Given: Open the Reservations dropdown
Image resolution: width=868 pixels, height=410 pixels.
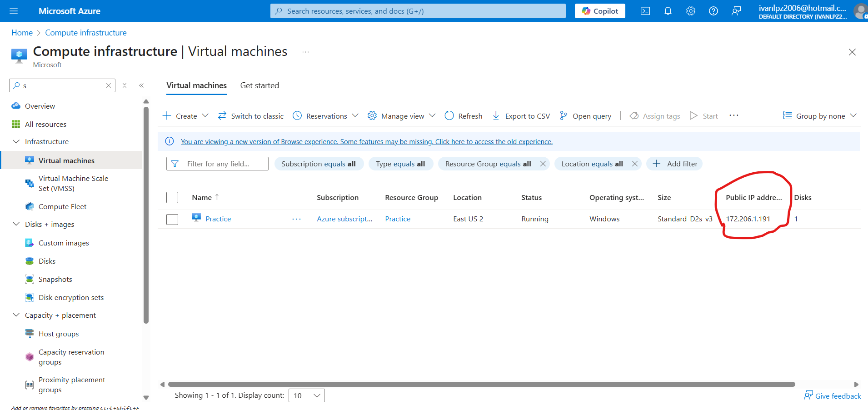Looking at the screenshot, I should [325, 116].
